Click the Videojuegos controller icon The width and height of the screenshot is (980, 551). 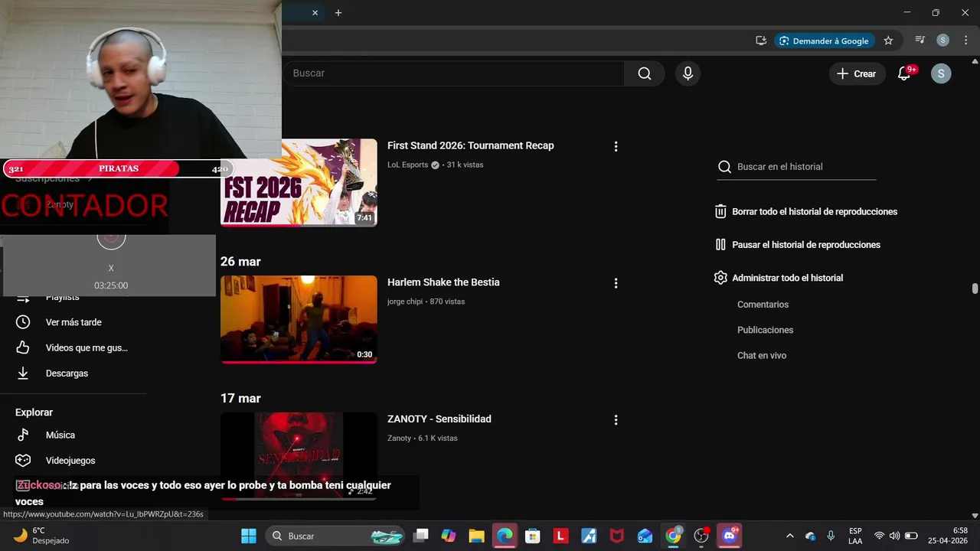pyautogui.click(x=23, y=461)
